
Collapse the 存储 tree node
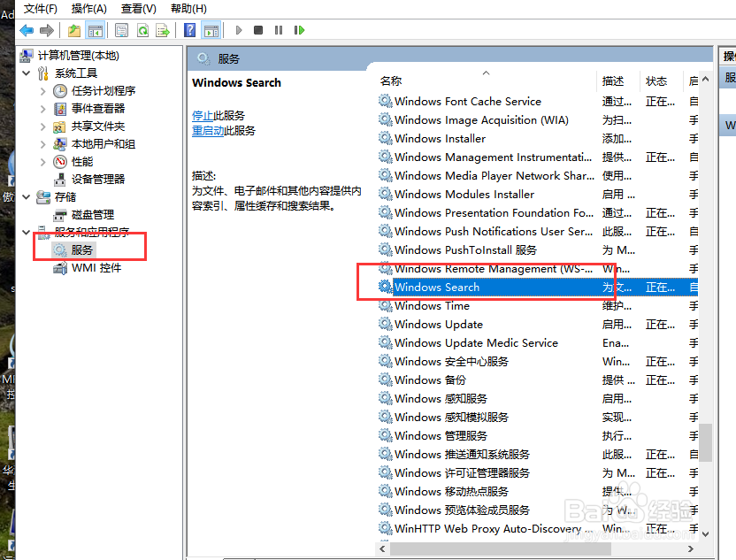[27, 197]
